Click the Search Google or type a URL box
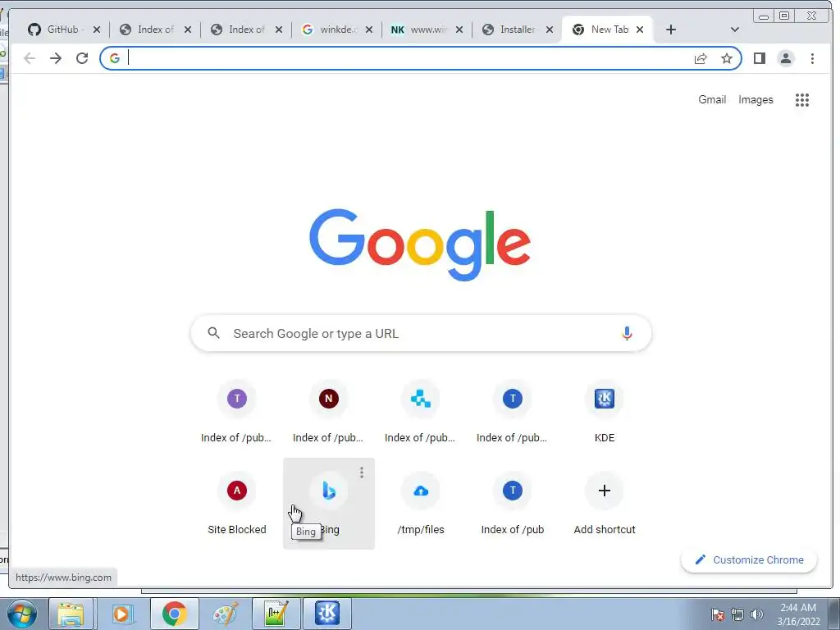This screenshot has width=840, height=630. (421, 333)
